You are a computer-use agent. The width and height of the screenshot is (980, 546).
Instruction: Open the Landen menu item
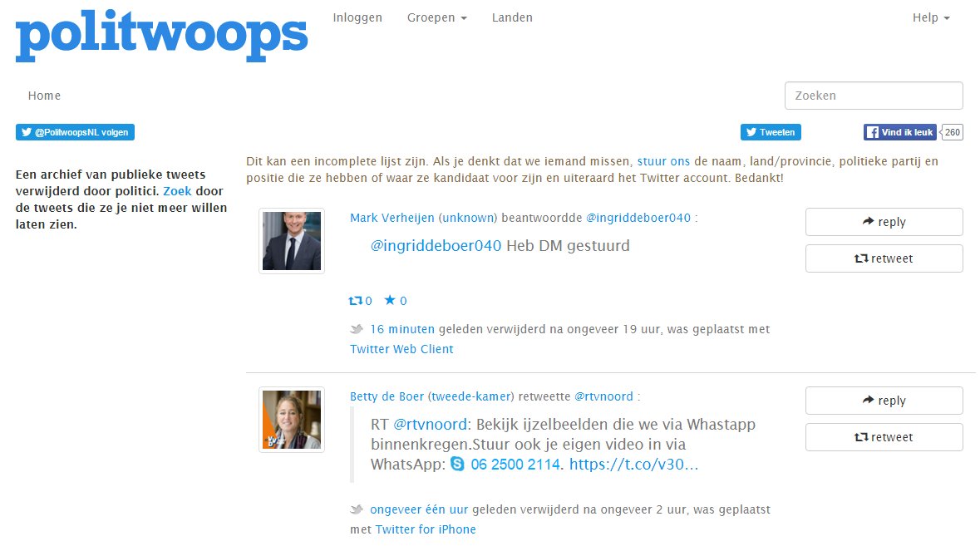512,17
